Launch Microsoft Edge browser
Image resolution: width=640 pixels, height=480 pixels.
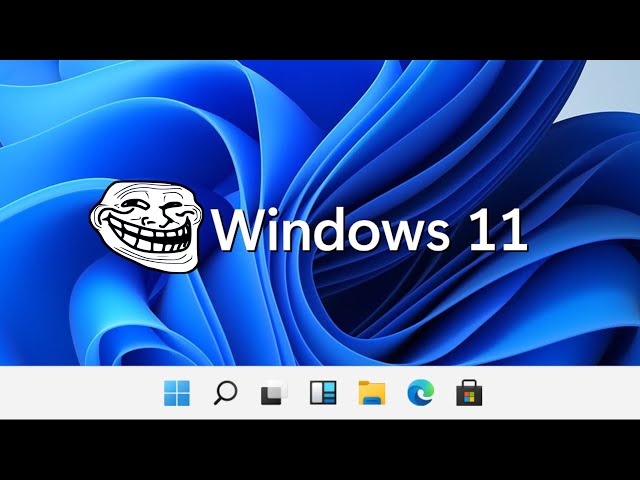point(420,393)
